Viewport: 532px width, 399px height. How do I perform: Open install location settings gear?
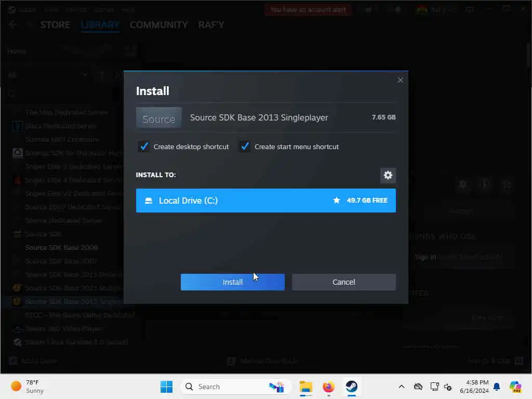[388, 175]
